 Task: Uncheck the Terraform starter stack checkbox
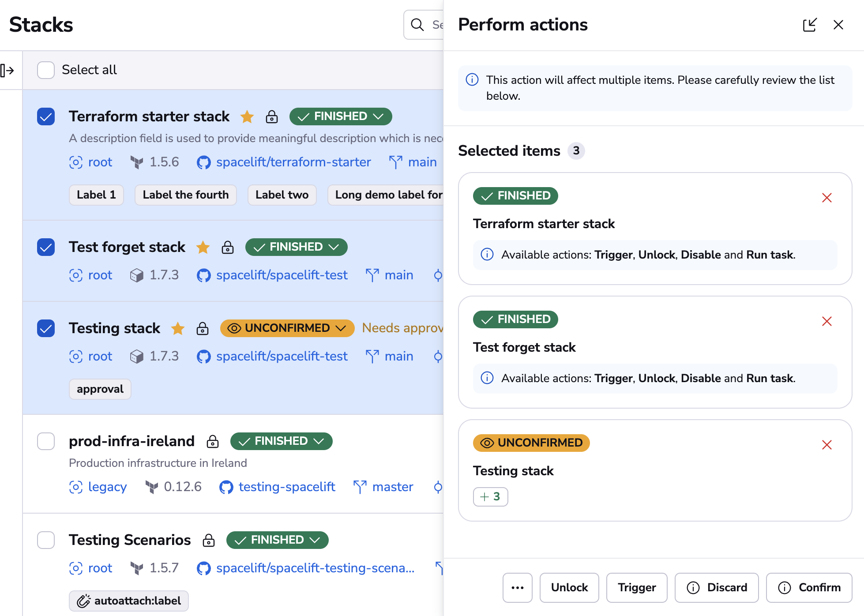pyautogui.click(x=45, y=116)
